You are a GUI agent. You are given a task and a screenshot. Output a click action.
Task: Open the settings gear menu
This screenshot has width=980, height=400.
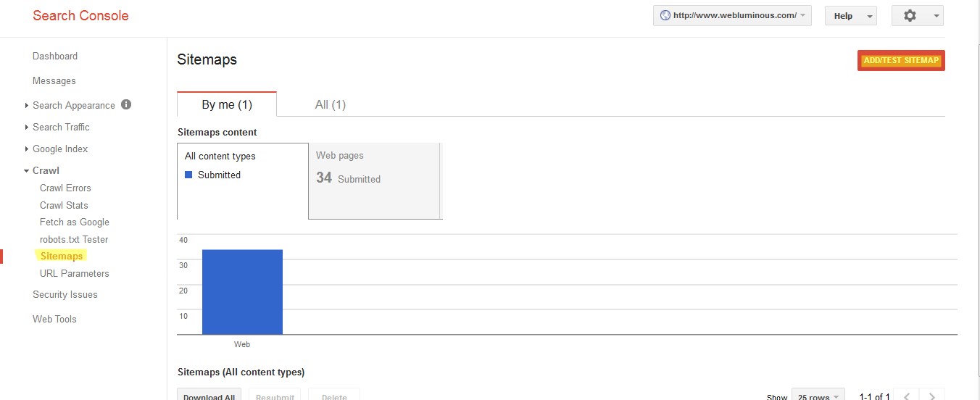tap(917, 15)
